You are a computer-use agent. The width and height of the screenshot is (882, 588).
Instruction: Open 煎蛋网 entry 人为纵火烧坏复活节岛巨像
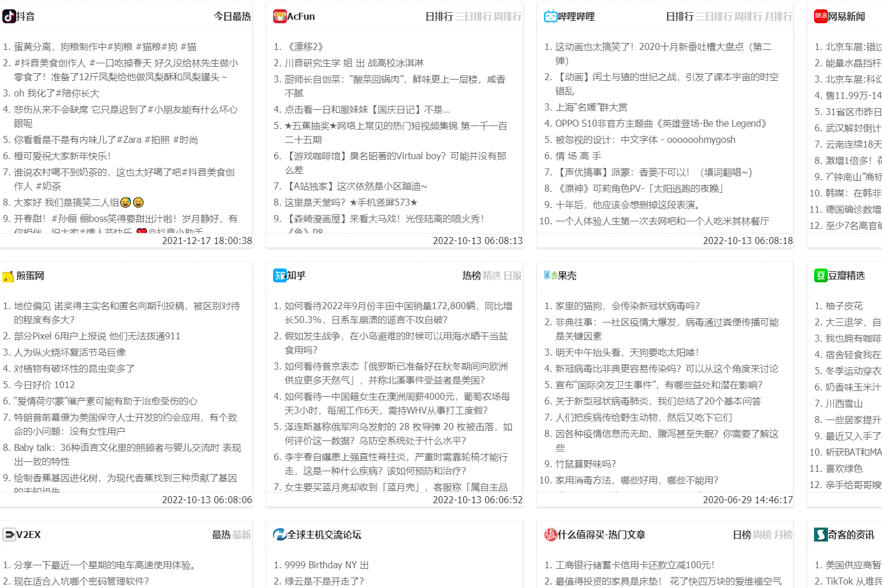(70, 352)
